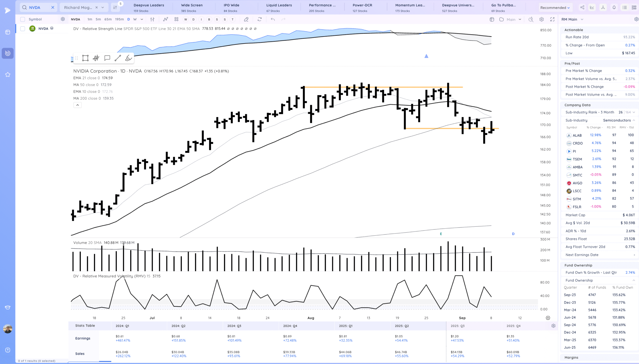The width and height of the screenshot is (639, 364).
Task: Open the network nodes icon in top bar
Action: [x=603, y=7]
